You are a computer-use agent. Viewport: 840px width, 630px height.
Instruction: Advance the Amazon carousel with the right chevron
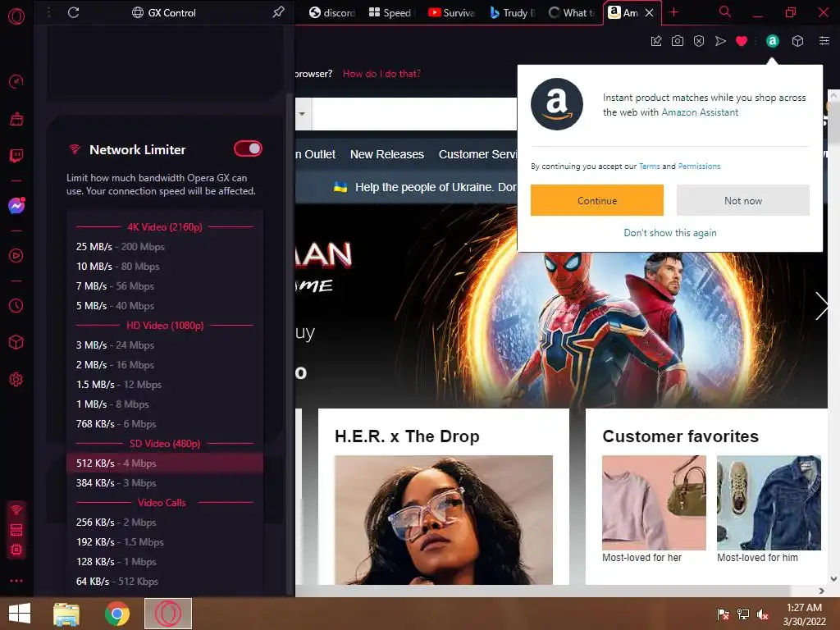pos(821,306)
